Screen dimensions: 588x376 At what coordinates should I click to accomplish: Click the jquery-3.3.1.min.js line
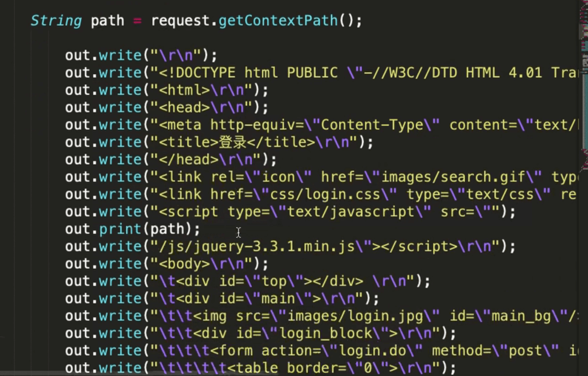pyautogui.click(x=290, y=247)
